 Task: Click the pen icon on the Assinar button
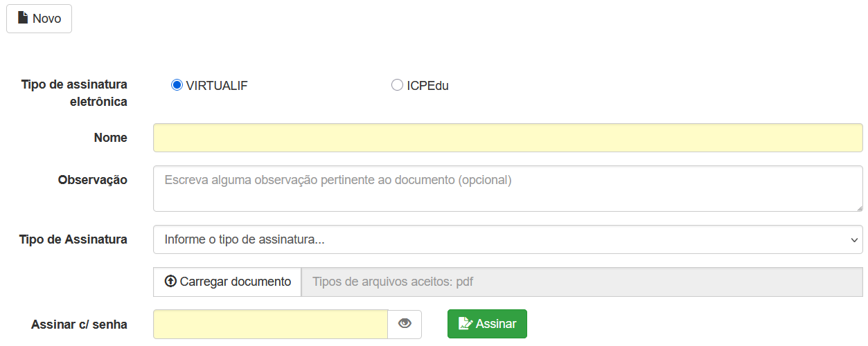point(466,324)
